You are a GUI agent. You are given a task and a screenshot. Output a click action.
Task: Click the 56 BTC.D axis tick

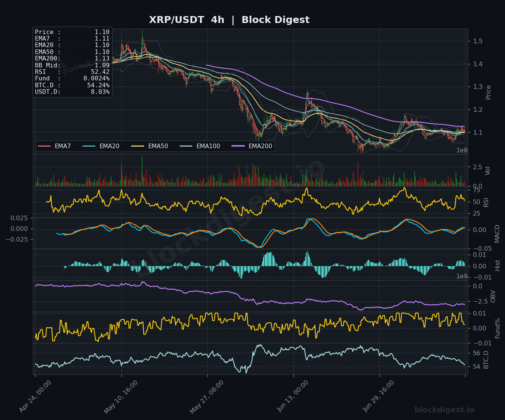(x=476, y=353)
